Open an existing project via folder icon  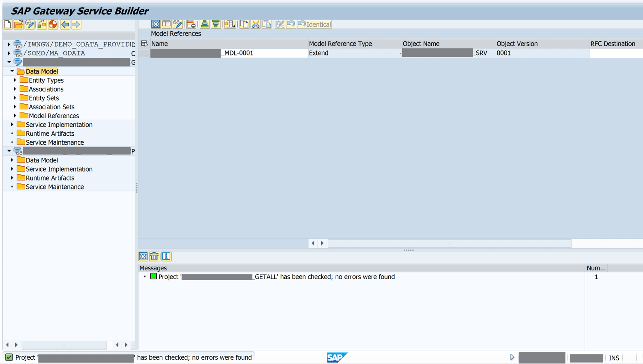pos(18,24)
